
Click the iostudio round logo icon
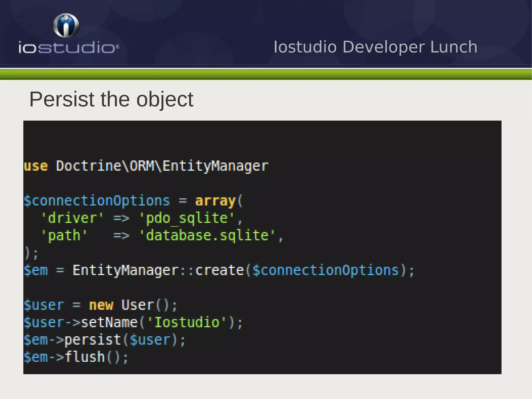pyautogui.click(x=66, y=25)
